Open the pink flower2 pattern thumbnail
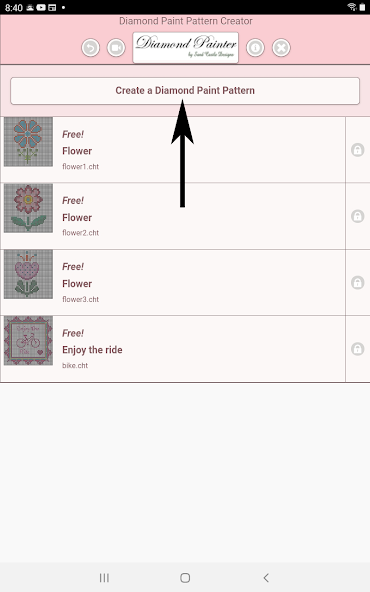The image size is (370, 592). coord(28,208)
